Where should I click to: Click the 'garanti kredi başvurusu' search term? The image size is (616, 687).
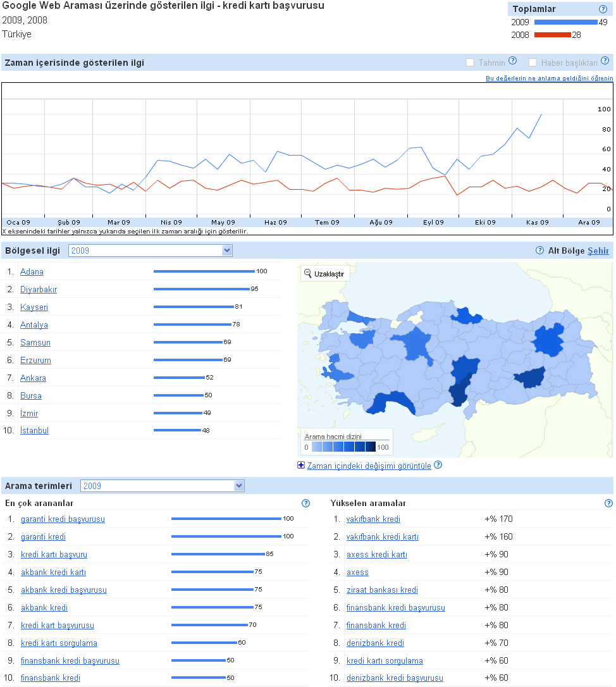click(63, 519)
